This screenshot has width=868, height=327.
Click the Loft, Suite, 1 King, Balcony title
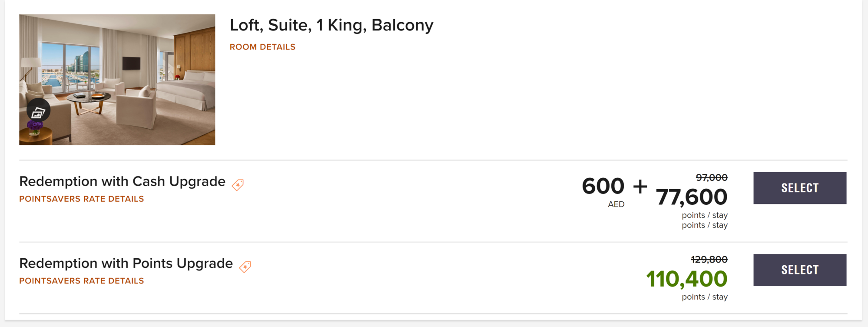[331, 25]
